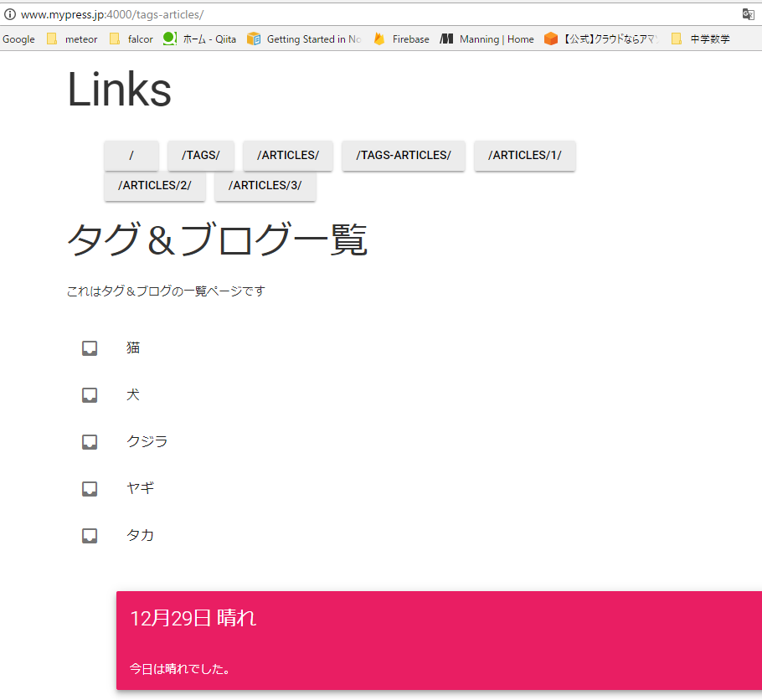Image resolution: width=762 pixels, height=700 pixels.
Task: Click the 今日は晴れでした。 article text
Action: [x=180, y=669]
